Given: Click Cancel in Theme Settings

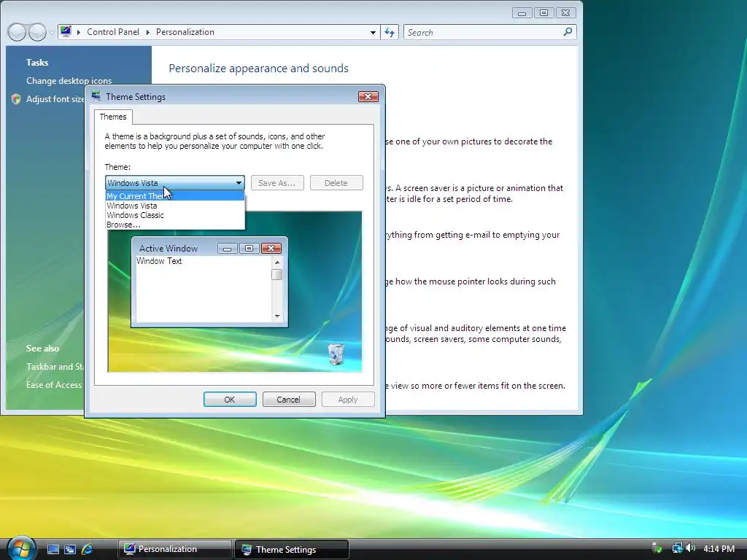Looking at the screenshot, I should tap(289, 400).
